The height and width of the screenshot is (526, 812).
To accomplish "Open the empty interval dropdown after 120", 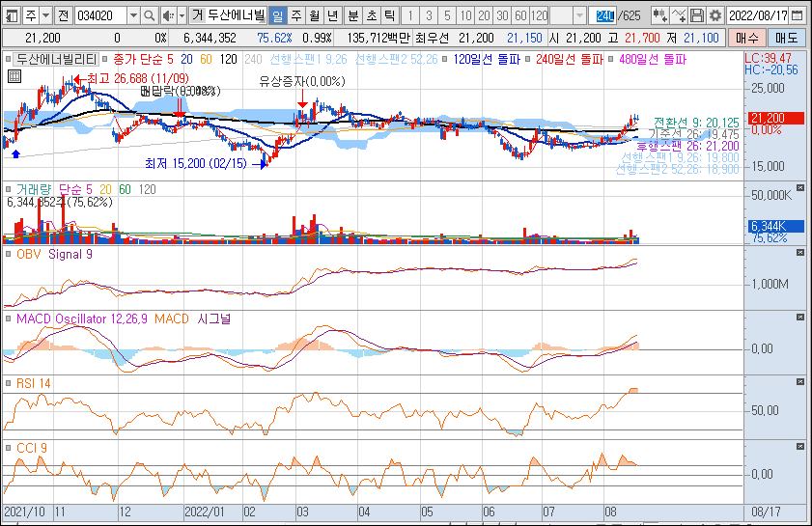I will click(580, 16).
